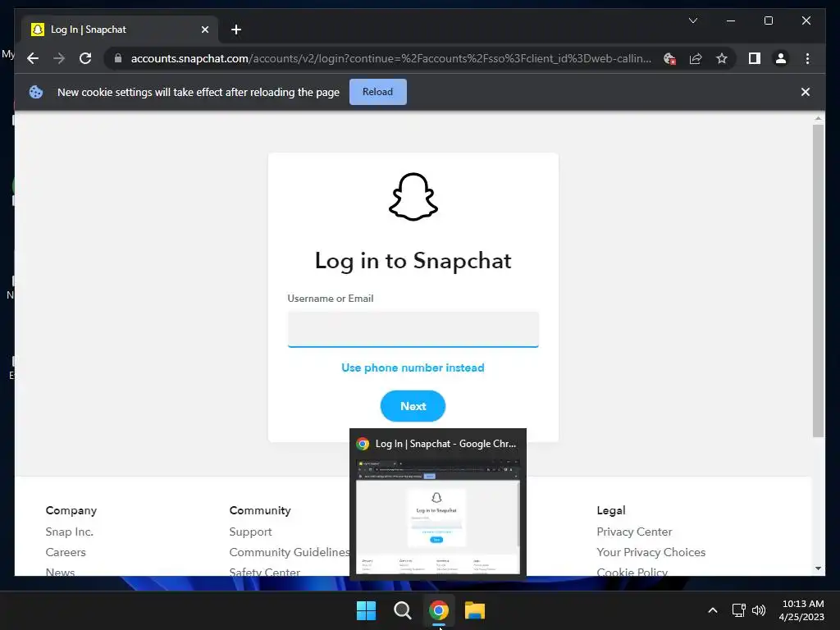Open the Snap Inc. footer link
This screenshot has height=630, width=840.
(69, 532)
